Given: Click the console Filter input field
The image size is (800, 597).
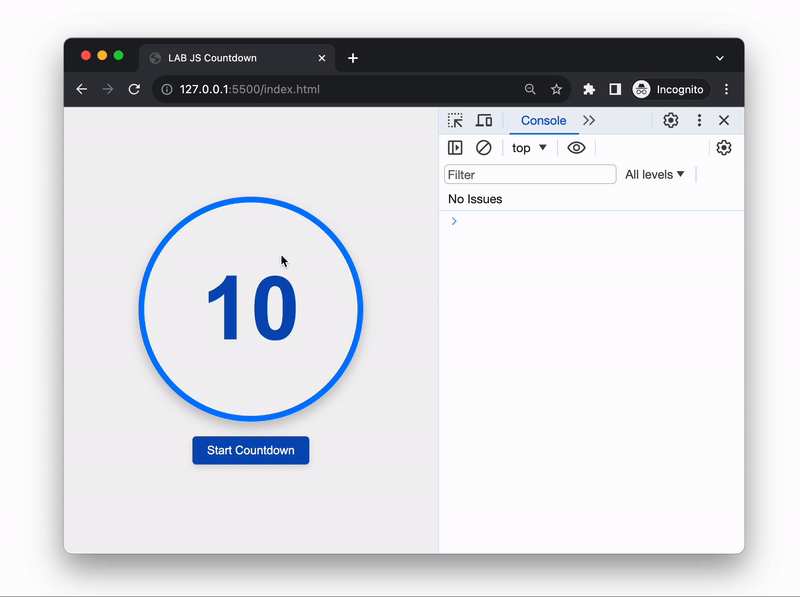Looking at the screenshot, I should 530,175.
